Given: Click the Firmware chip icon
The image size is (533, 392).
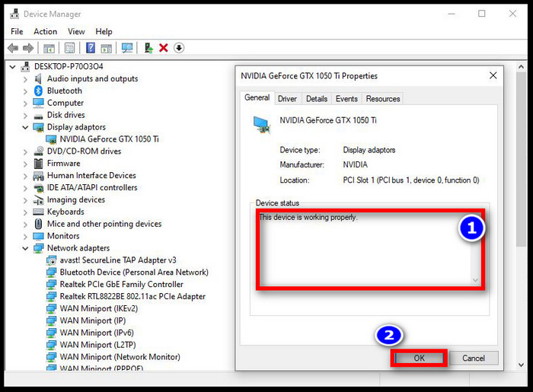Looking at the screenshot, I should tap(38, 164).
